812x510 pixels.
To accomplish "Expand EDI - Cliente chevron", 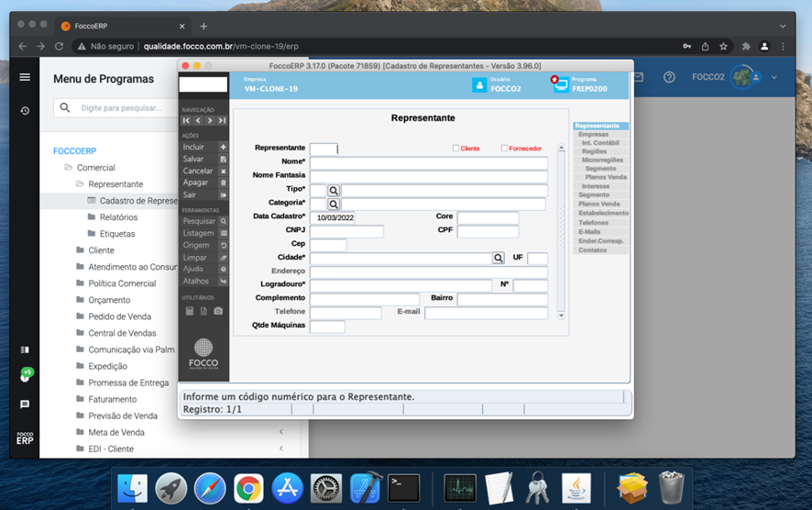I will 281,449.
